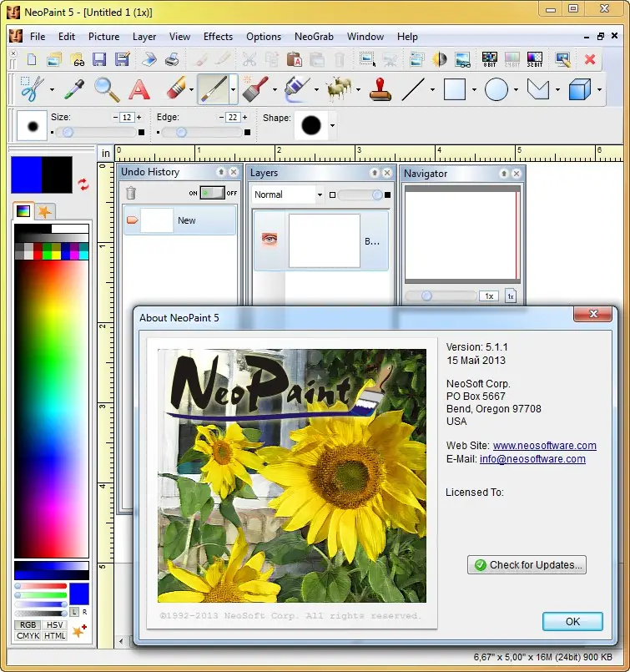The image size is (630, 672).
Task: Select the Text tool red letter A
Action: [139, 89]
